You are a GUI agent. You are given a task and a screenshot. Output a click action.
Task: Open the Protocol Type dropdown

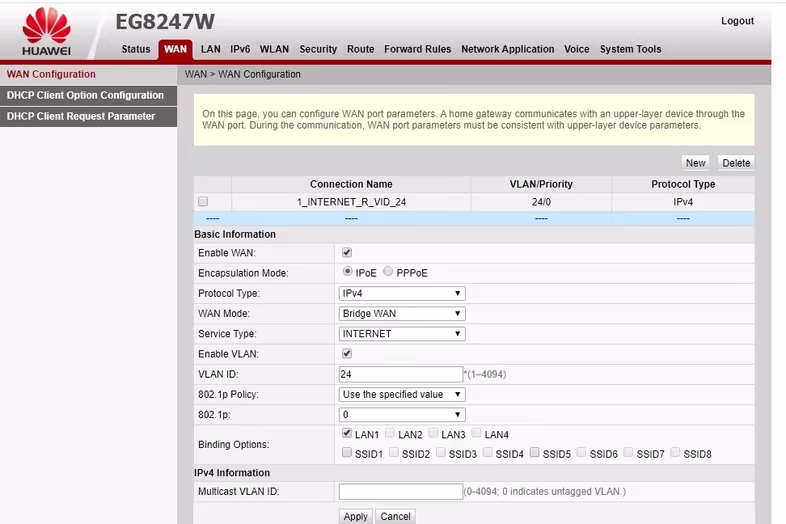click(402, 293)
